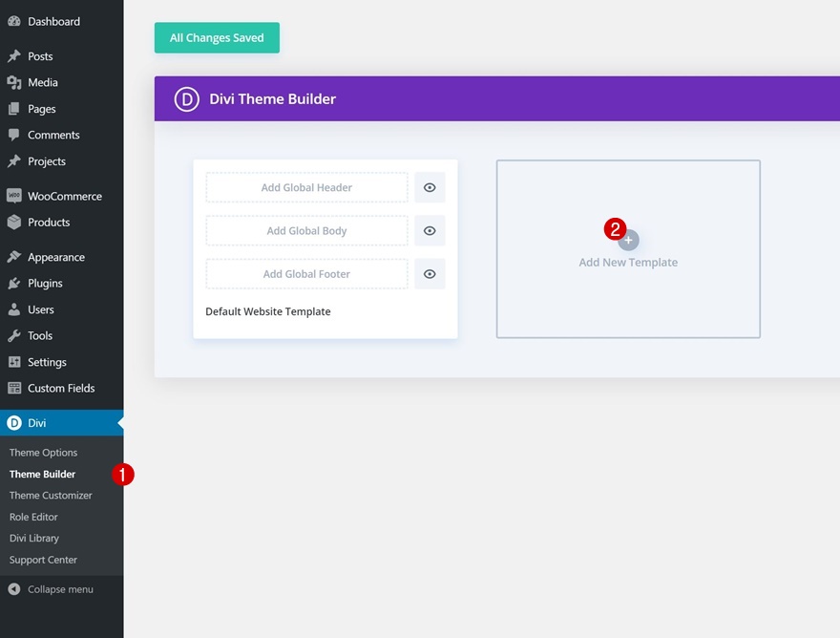Click the Tools wrench icon

[x=14, y=335]
